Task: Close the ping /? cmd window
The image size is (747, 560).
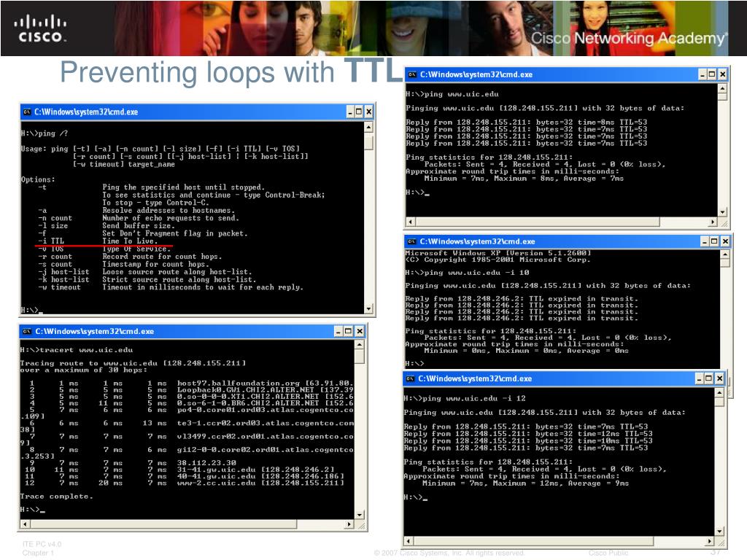Action: (x=368, y=112)
